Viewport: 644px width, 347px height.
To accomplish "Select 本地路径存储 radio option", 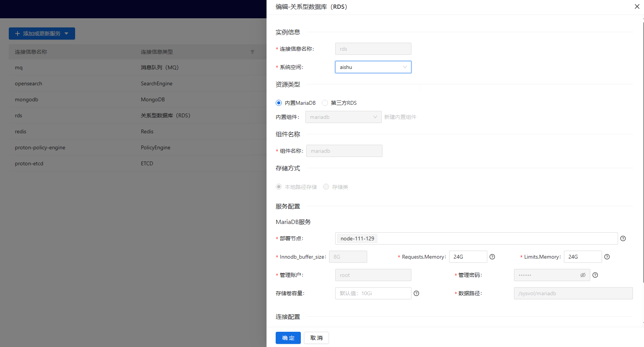I will 279,187.
